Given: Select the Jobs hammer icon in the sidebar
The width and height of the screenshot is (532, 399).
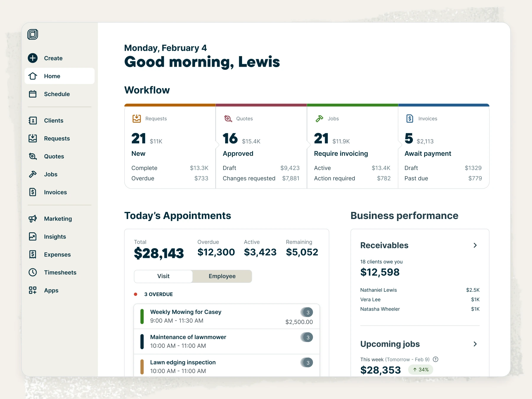Looking at the screenshot, I should (33, 174).
